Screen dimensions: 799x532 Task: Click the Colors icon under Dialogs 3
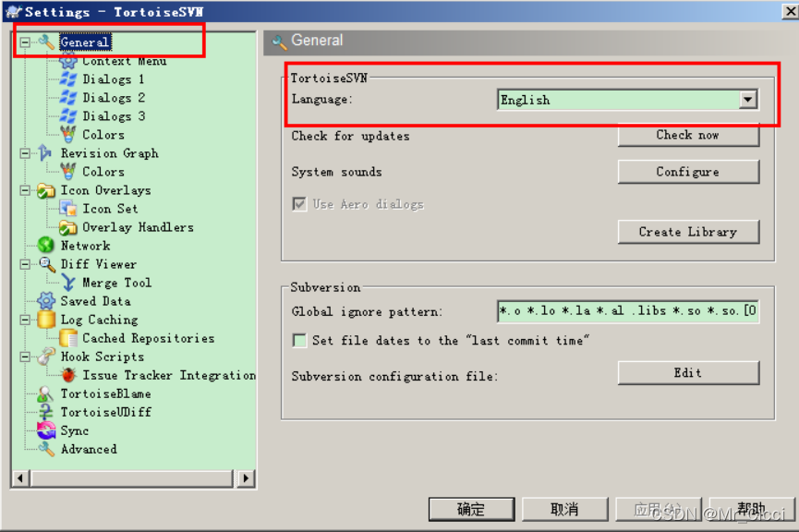click(67, 135)
